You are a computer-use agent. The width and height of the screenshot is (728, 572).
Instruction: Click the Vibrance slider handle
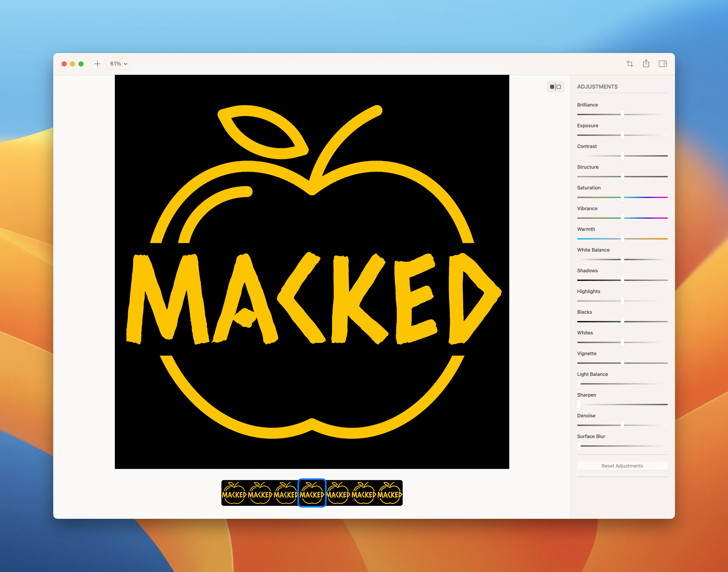pyautogui.click(x=622, y=218)
